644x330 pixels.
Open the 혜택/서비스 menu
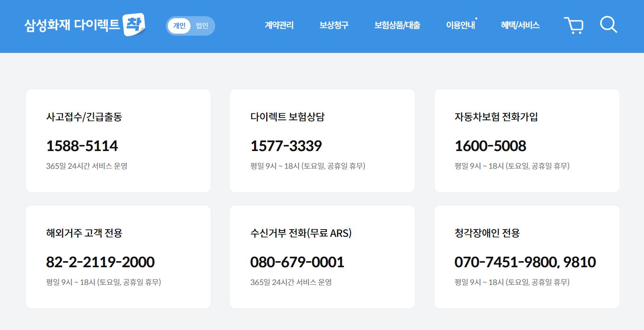[x=520, y=25]
